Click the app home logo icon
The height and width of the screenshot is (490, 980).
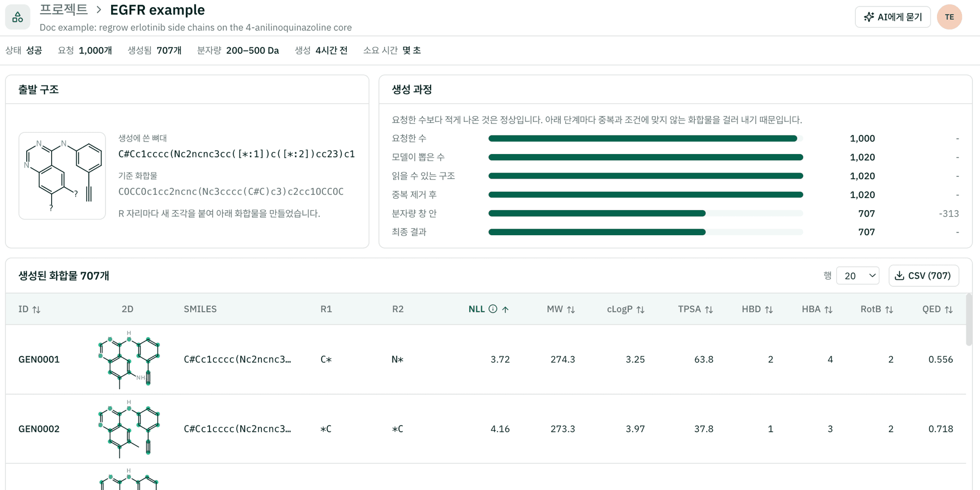point(17,17)
